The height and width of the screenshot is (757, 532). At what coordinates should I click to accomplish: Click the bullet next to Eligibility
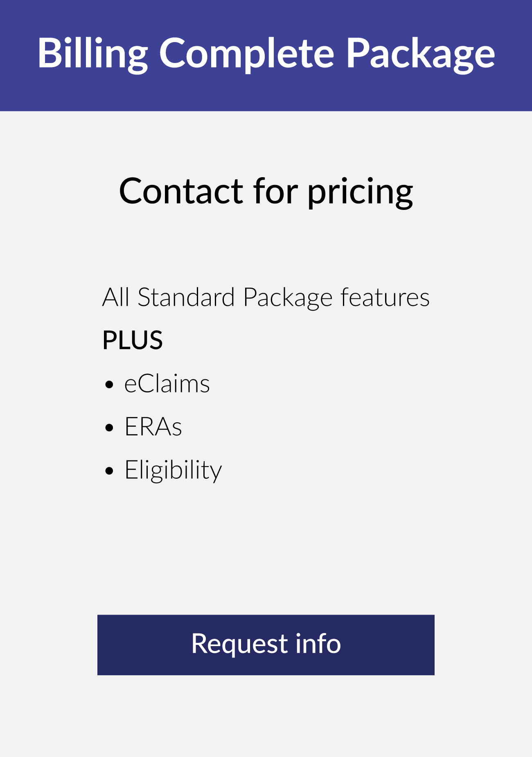tap(109, 471)
